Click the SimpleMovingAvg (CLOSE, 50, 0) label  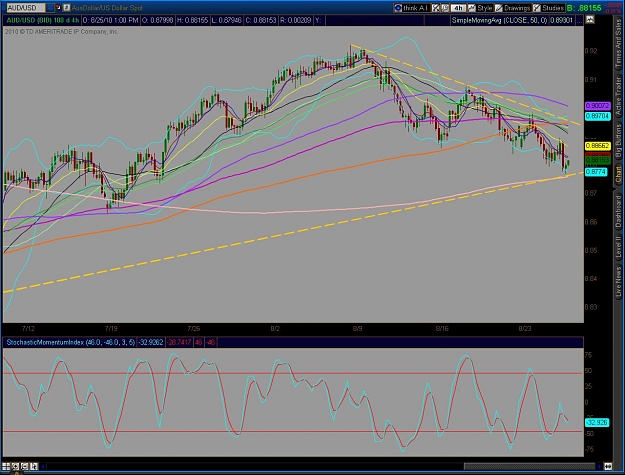tap(499, 20)
